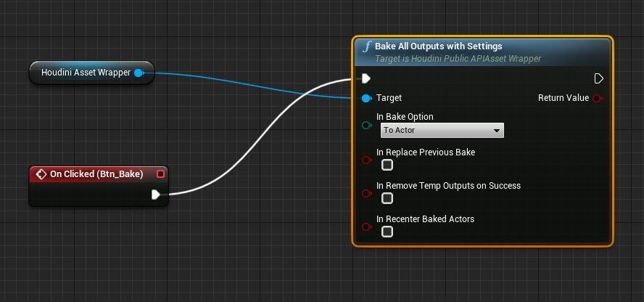Enable the In Replace Previous Bake checkbox

pos(387,165)
